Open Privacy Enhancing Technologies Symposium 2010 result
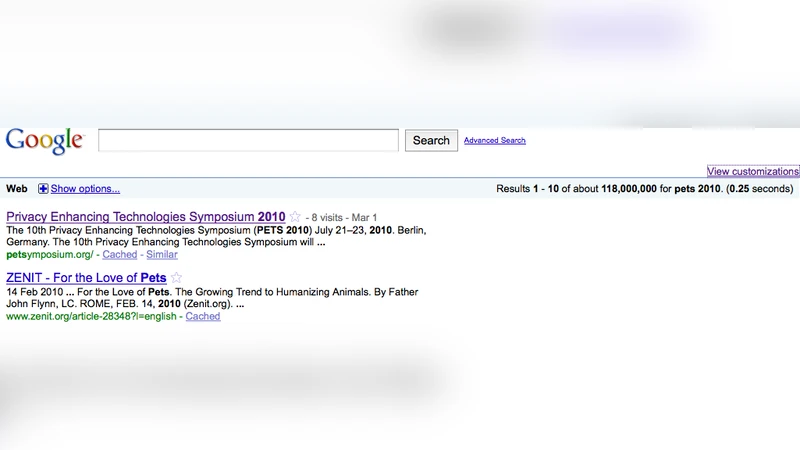The width and height of the screenshot is (800, 450). [145, 217]
